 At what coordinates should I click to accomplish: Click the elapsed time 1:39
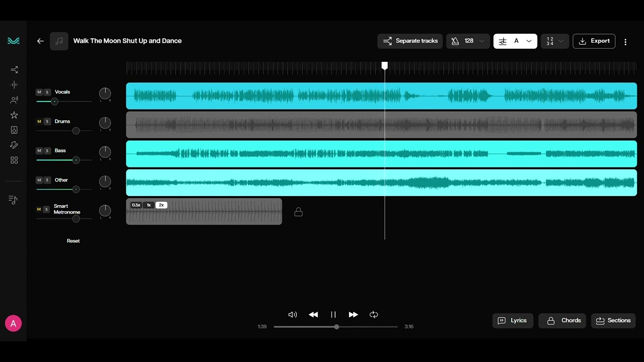coord(262,327)
